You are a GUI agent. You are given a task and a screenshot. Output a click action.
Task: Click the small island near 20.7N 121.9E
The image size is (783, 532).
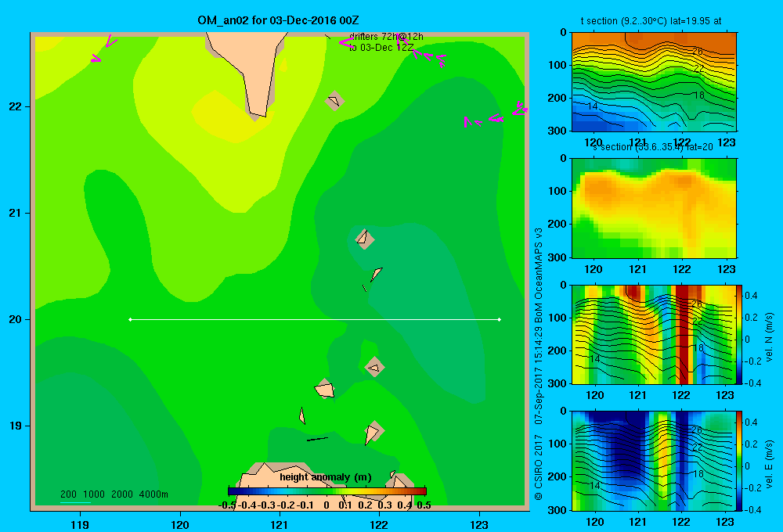pyautogui.click(x=364, y=238)
